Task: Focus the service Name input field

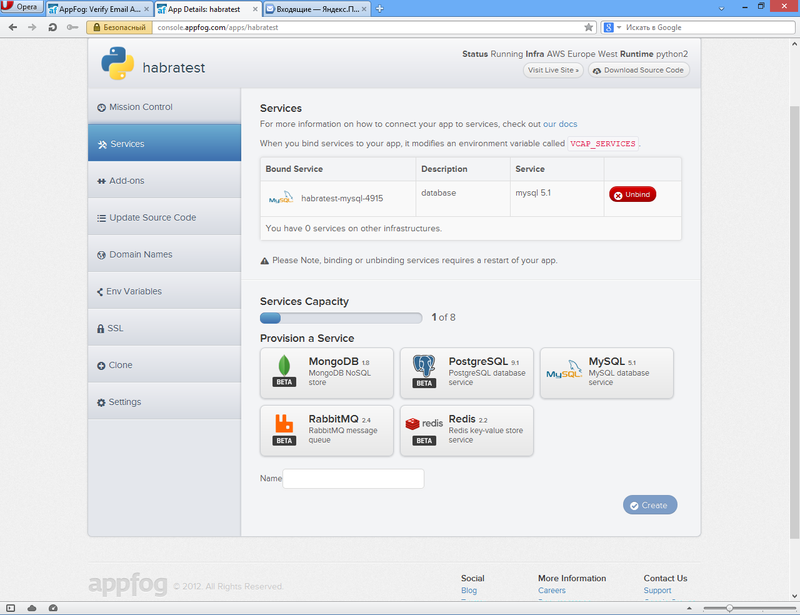Action: coord(353,479)
